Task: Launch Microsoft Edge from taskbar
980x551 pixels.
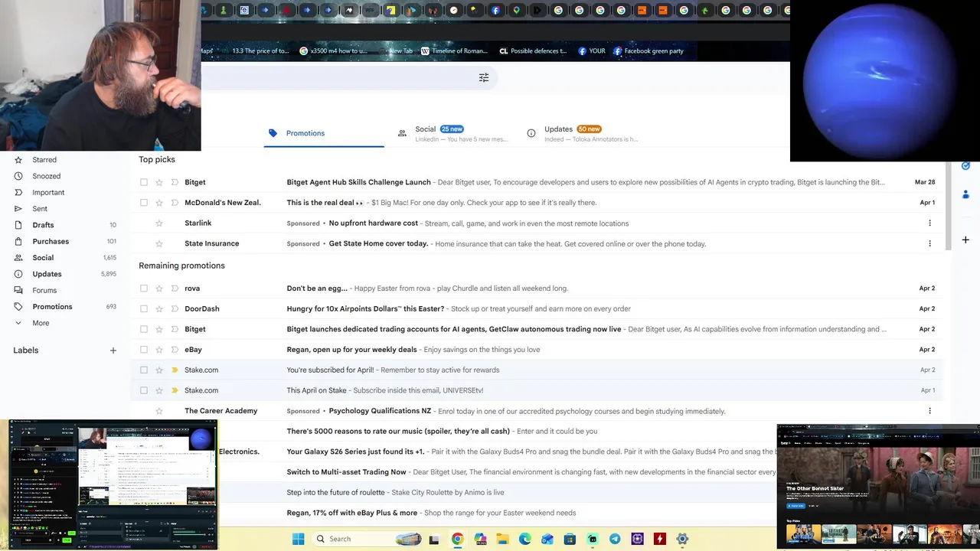Action: coord(524,539)
